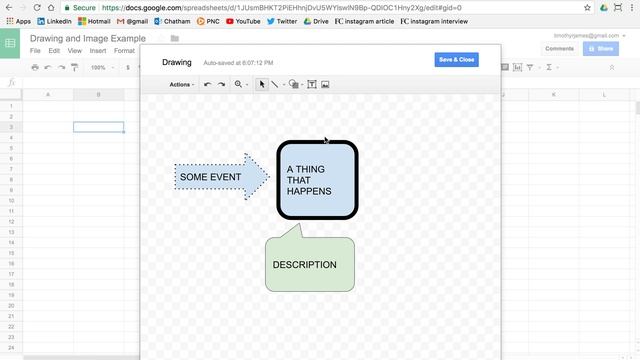Choose the Select arrow tool
This screenshot has height=360, width=640.
[262, 84]
